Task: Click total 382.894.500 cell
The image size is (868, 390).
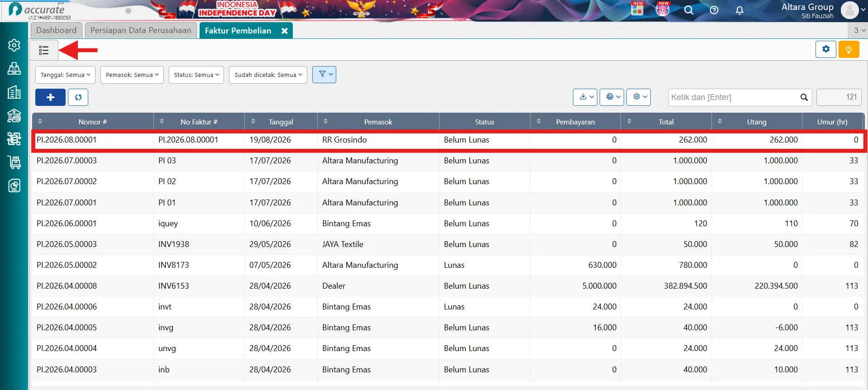Action: pyautogui.click(x=666, y=286)
